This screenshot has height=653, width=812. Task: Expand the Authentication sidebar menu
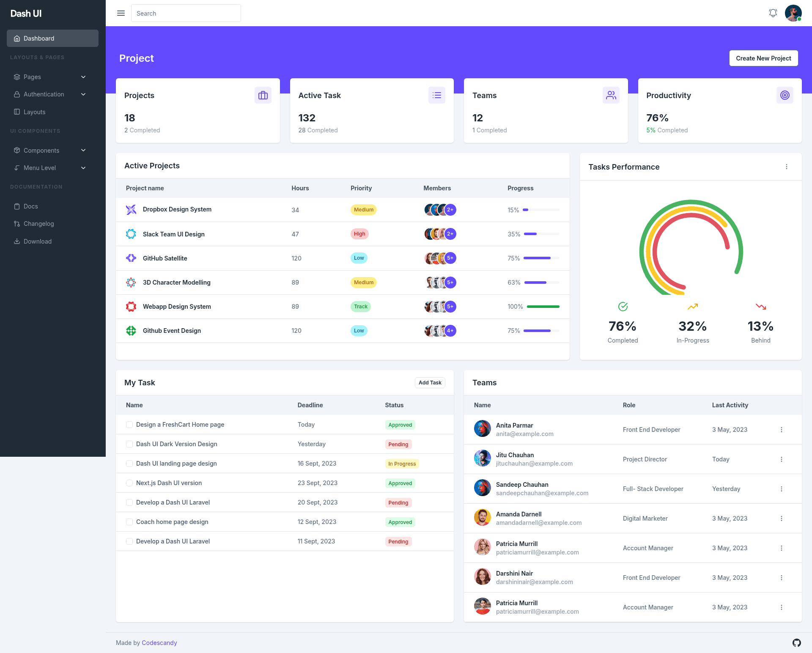pos(52,94)
